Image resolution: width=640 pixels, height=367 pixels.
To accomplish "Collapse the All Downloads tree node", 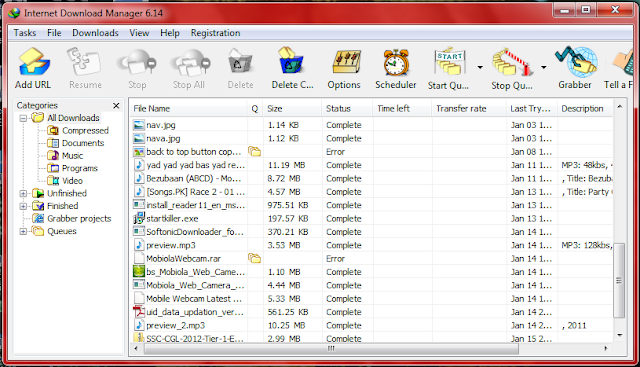I will (x=23, y=118).
